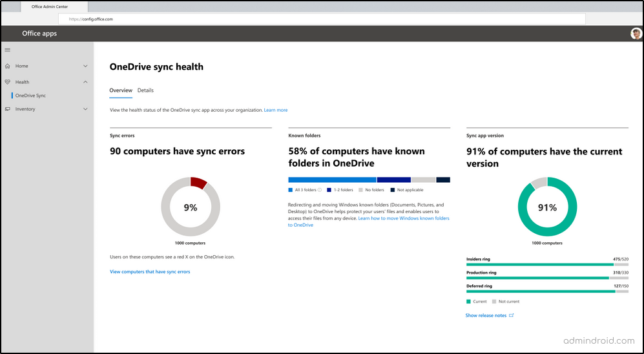Screen dimensions: 644x354
Task: Switch to the Overview tab
Action: (x=121, y=90)
